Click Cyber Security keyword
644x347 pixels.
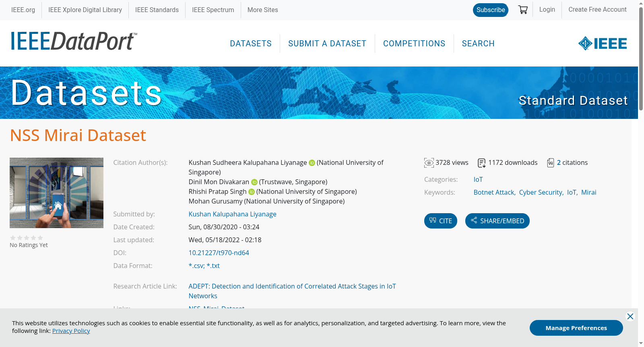[x=541, y=192]
